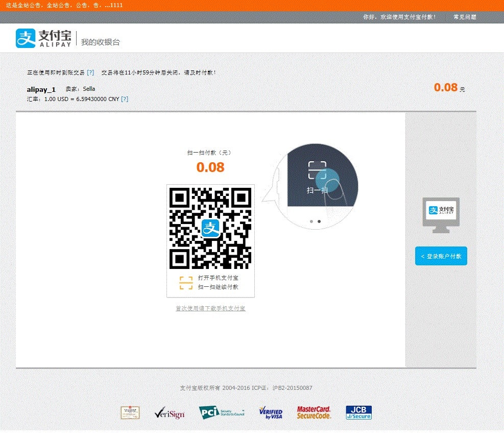Click the payment QR code
The image size is (504, 444).
coord(210,229)
